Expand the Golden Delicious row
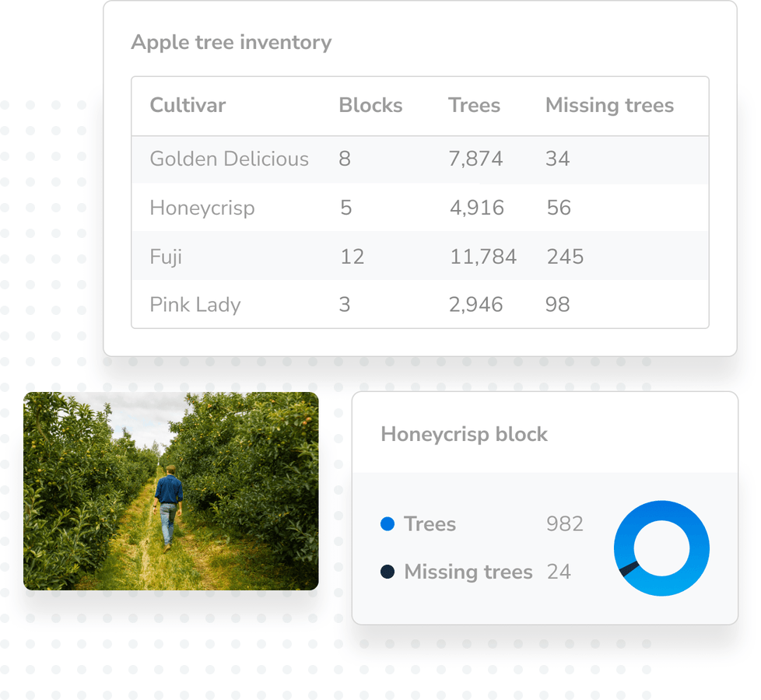Screen dimensions: 761x700 (x=229, y=159)
